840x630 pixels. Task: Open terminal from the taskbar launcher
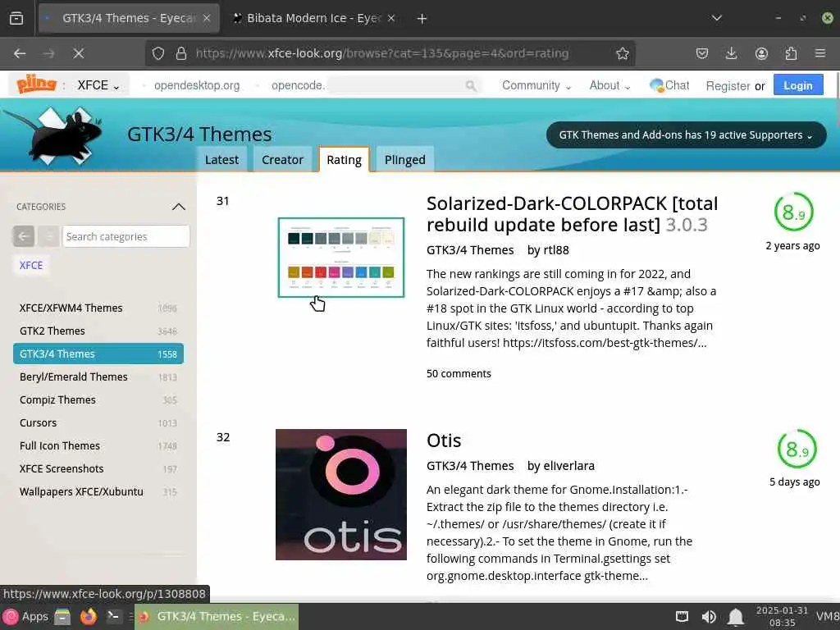(x=113, y=617)
